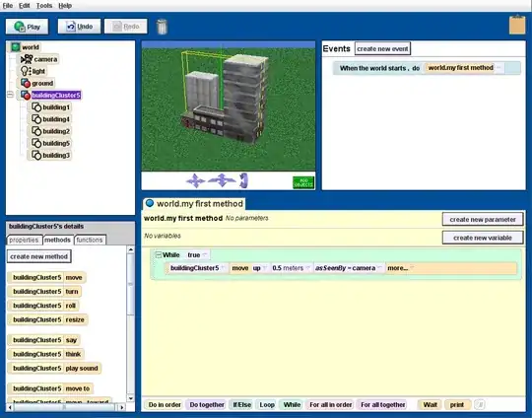Pick the Wait tile
The height and width of the screenshot is (418, 532).
pyautogui.click(x=430, y=405)
